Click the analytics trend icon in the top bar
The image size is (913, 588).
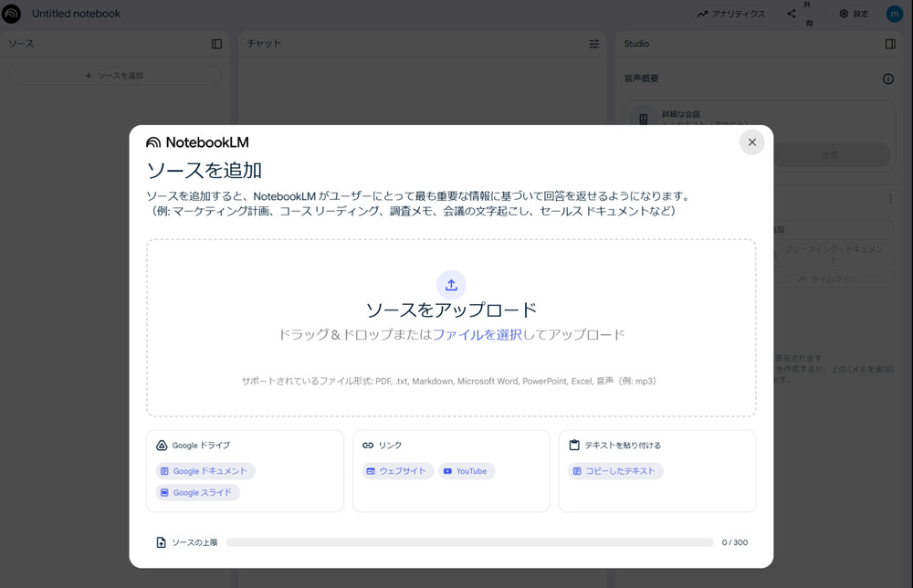click(703, 14)
